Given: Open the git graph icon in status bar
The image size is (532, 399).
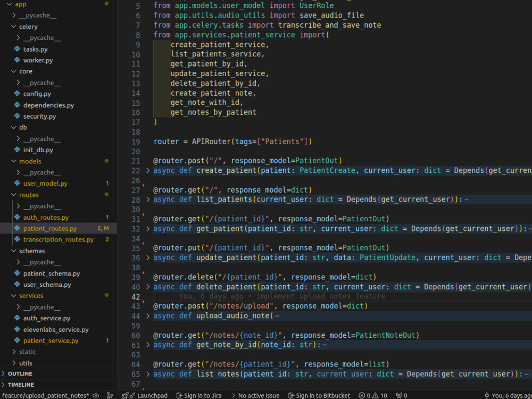Looking at the screenshot, I should pos(110,395).
